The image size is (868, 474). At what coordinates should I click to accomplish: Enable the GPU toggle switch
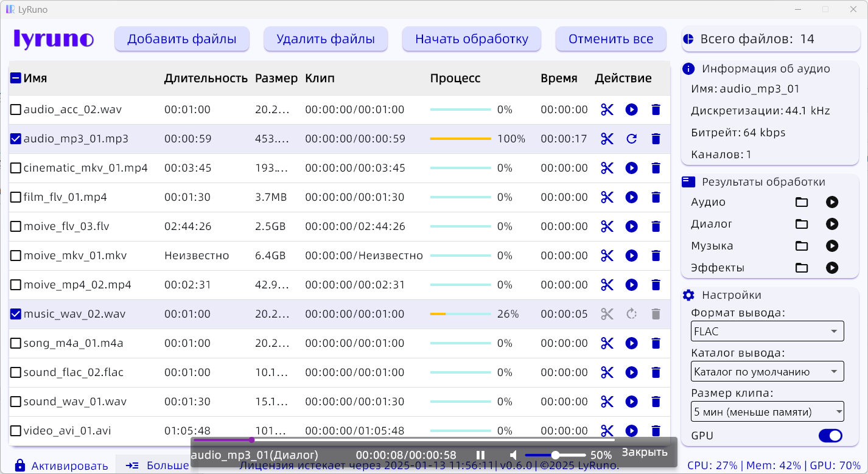[x=830, y=436]
